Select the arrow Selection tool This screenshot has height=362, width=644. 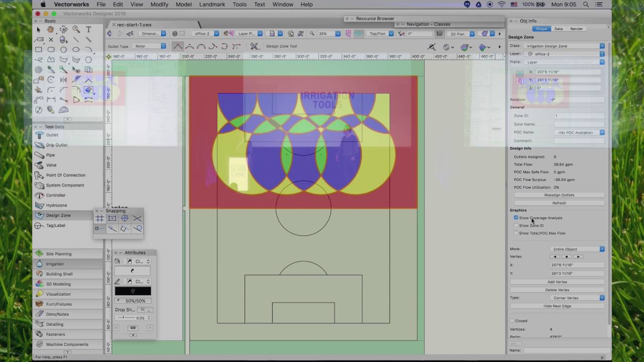pos(39,30)
